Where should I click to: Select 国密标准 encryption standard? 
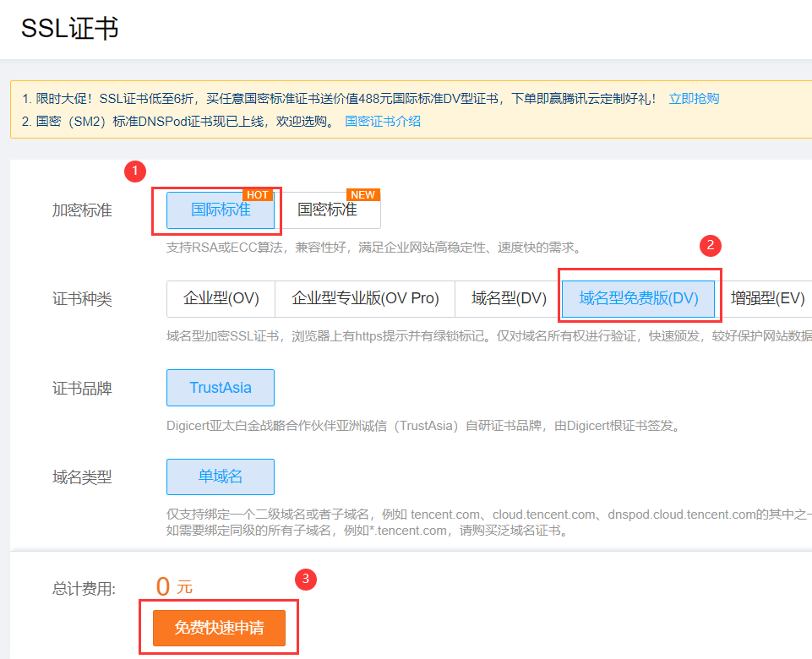(327, 210)
